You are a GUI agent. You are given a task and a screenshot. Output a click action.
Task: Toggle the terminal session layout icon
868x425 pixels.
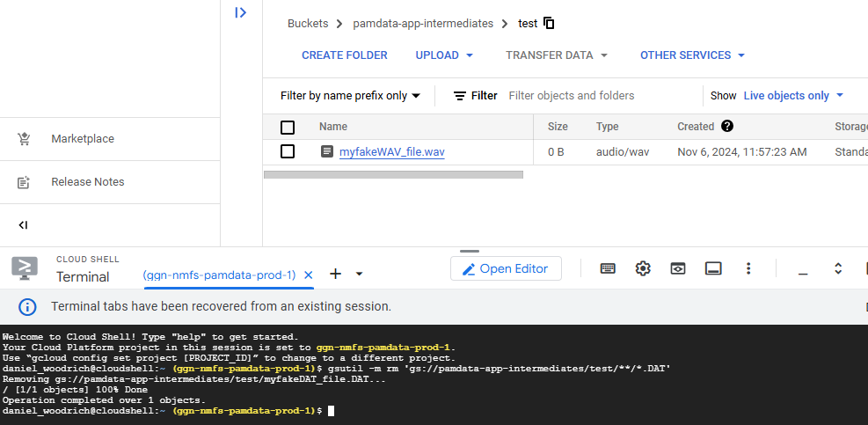coord(713,268)
